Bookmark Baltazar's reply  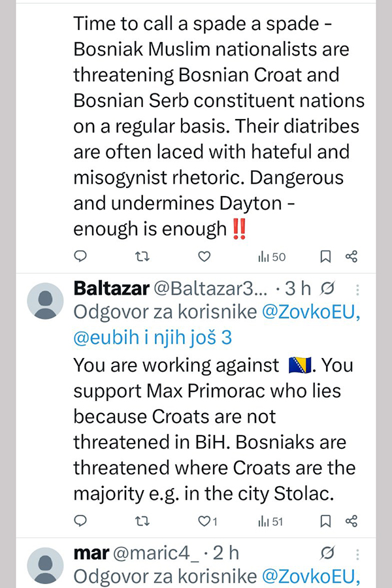point(325,521)
